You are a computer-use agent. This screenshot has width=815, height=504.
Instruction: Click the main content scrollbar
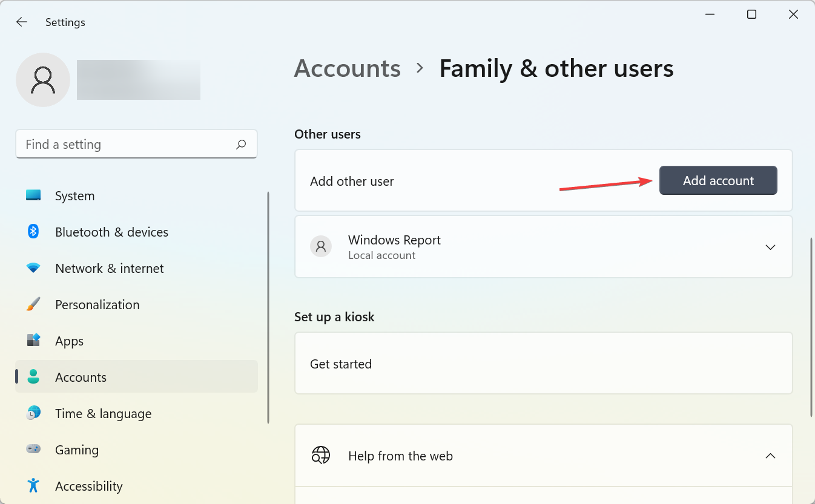[811, 327]
